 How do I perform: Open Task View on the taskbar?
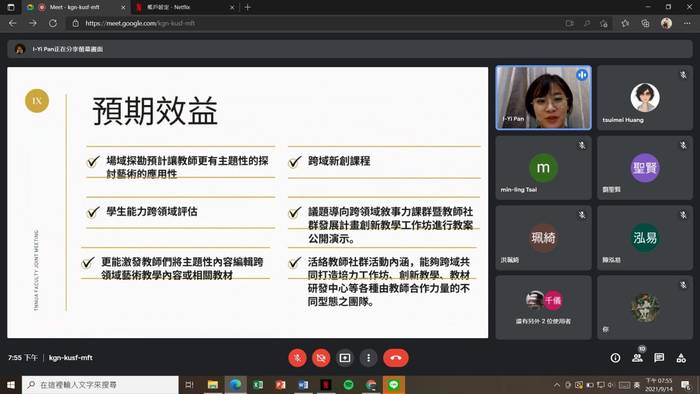(189, 385)
